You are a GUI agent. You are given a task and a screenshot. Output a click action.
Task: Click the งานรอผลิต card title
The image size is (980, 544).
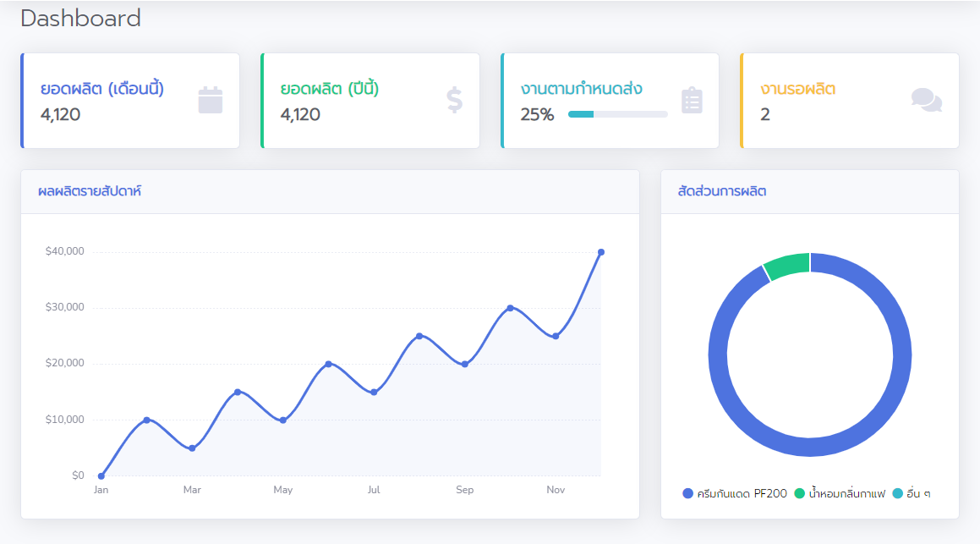[x=797, y=89]
